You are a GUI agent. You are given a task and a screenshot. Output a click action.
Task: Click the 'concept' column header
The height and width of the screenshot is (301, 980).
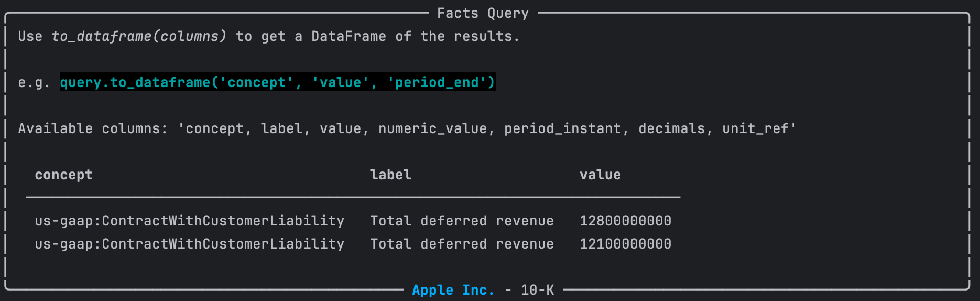tap(64, 175)
